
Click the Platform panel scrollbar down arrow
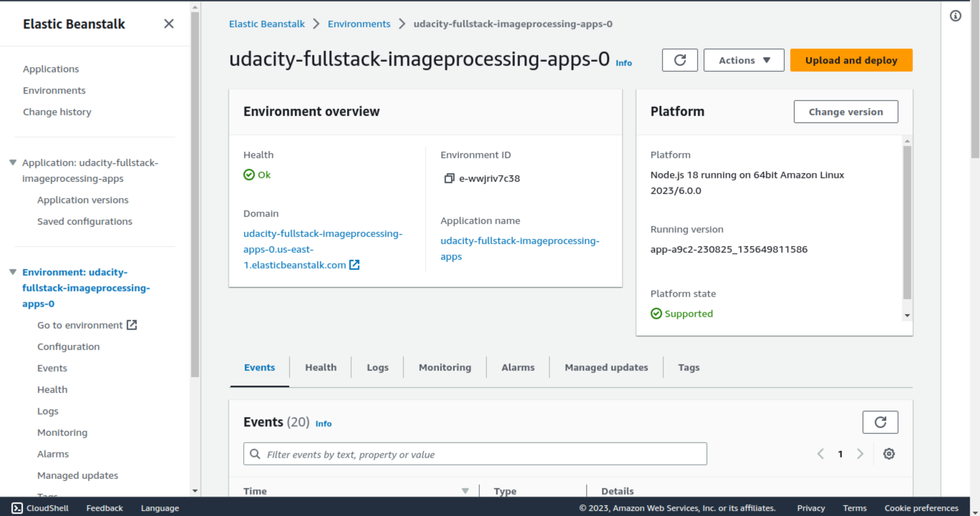tap(907, 315)
